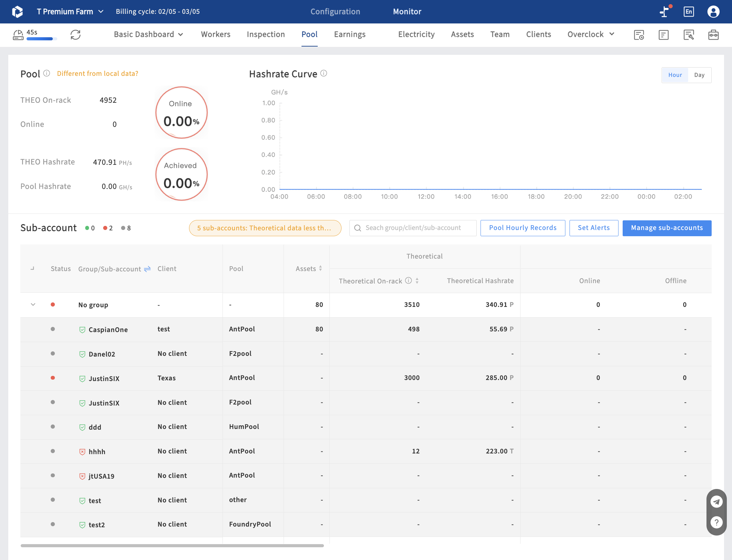The image size is (732, 560).
Task: Go to the Workers tab
Action: click(216, 34)
